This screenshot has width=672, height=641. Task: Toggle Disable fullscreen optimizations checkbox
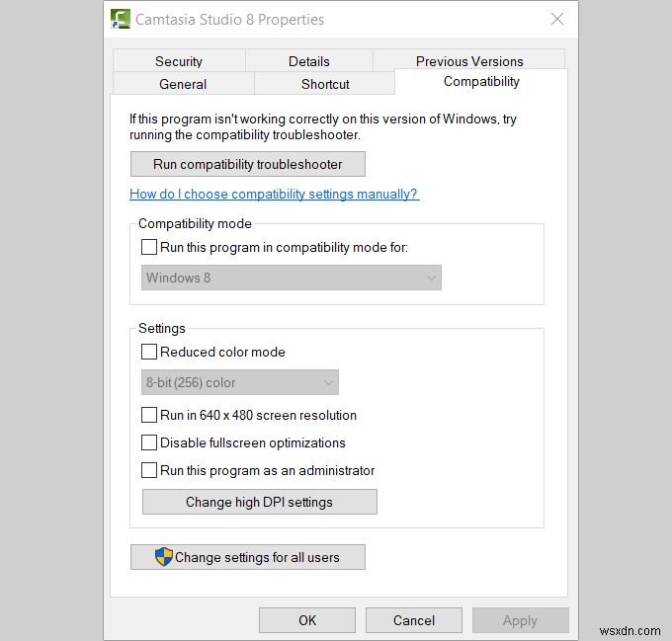coord(148,442)
